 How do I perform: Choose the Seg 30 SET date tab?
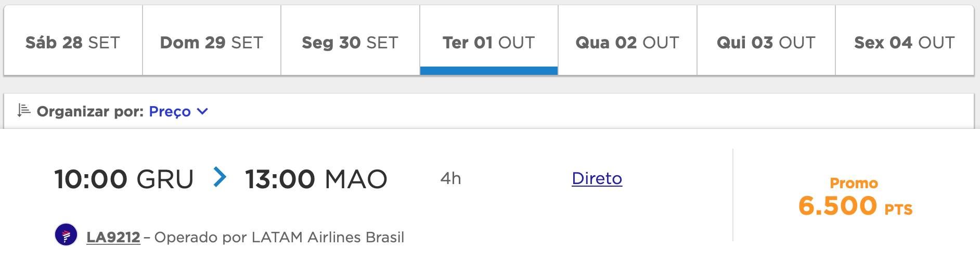(350, 42)
